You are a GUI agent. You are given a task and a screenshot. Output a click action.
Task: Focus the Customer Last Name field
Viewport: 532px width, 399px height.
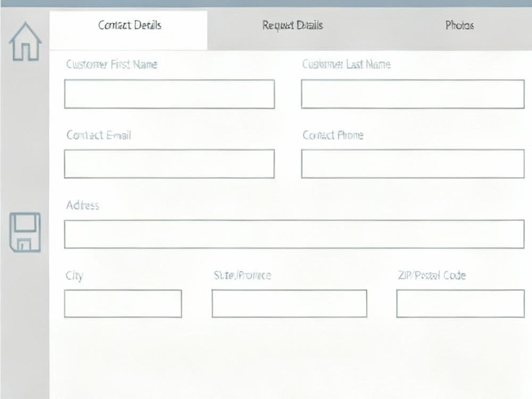413,94
